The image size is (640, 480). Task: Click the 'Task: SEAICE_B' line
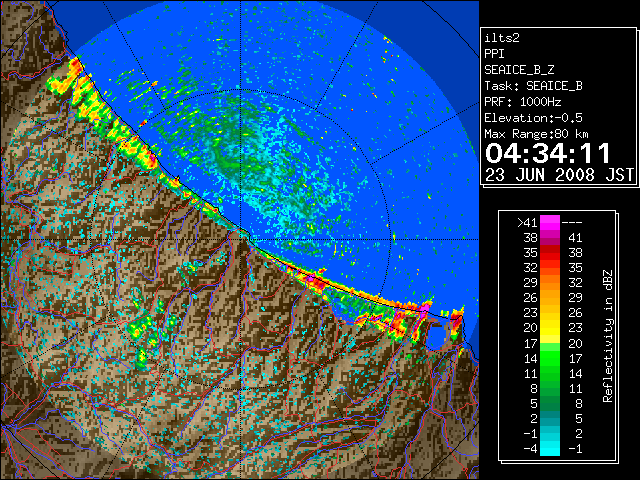click(x=533, y=86)
